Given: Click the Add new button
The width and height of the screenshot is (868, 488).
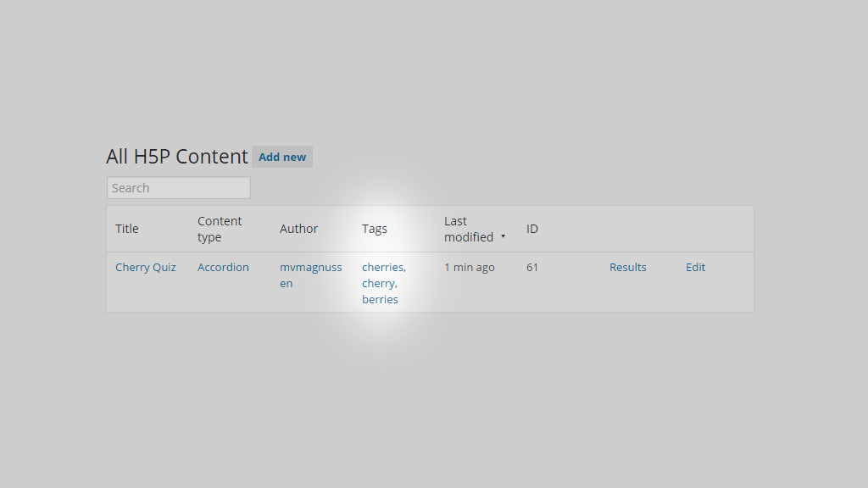Looking at the screenshot, I should pyautogui.click(x=282, y=157).
